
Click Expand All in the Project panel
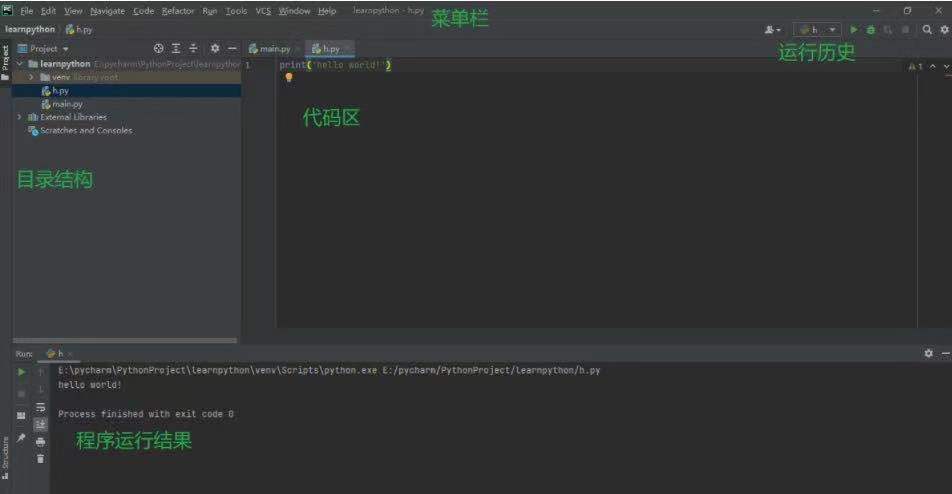[176, 49]
